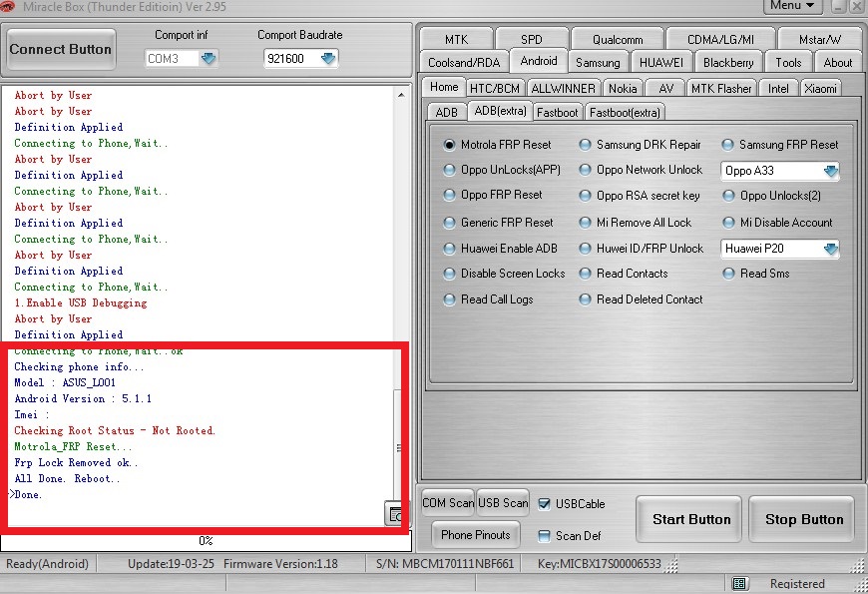868x594 pixels.
Task: Select Read Sms option
Action: (729, 274)
